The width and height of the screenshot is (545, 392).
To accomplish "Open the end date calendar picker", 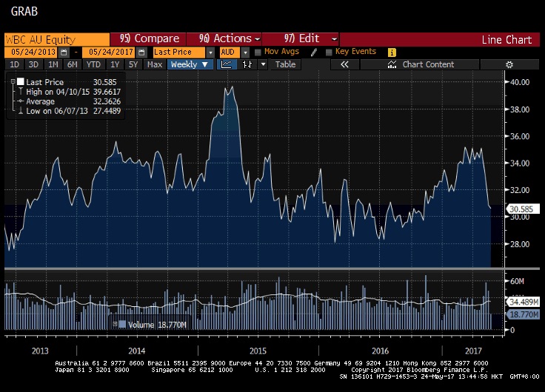I will (x=141, y=53).
